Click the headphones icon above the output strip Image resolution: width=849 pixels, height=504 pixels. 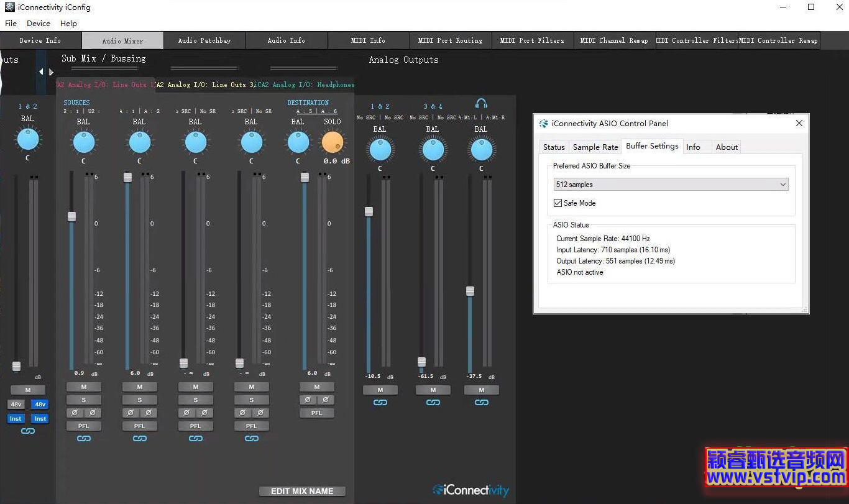coord(481,103)
